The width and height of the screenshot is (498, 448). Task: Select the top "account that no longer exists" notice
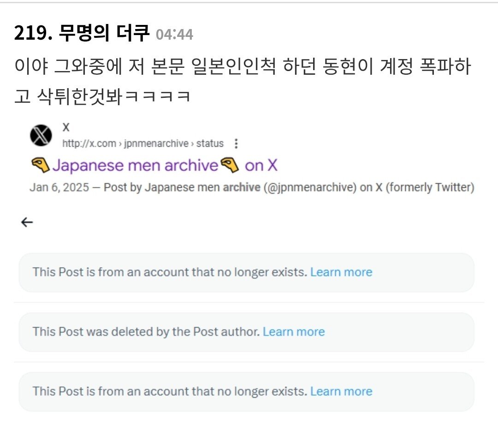169,272
